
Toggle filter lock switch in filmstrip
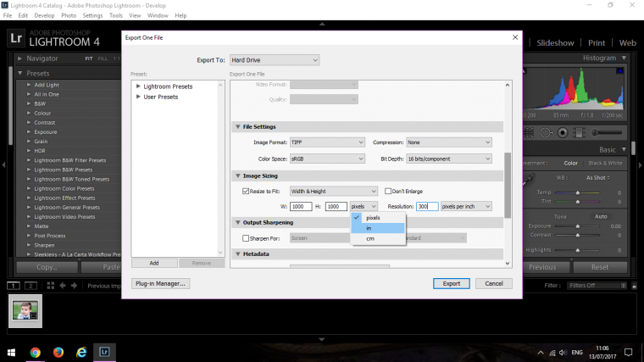634,285
